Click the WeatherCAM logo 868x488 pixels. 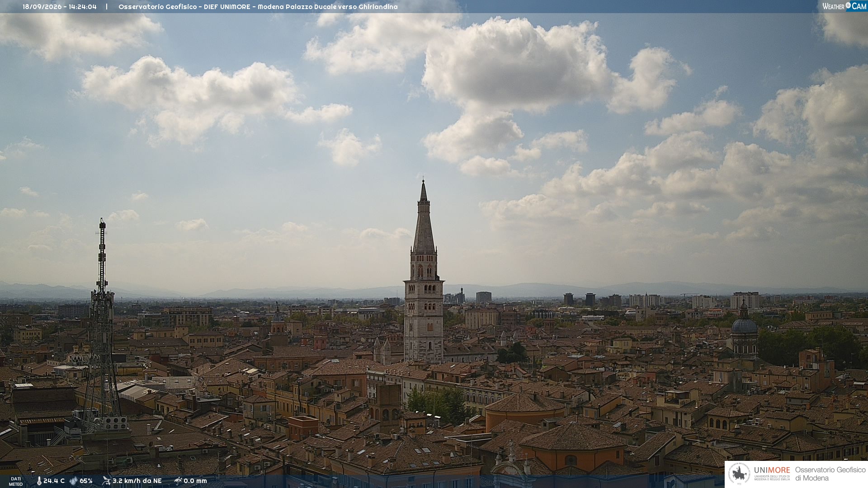tap(844, 6)
